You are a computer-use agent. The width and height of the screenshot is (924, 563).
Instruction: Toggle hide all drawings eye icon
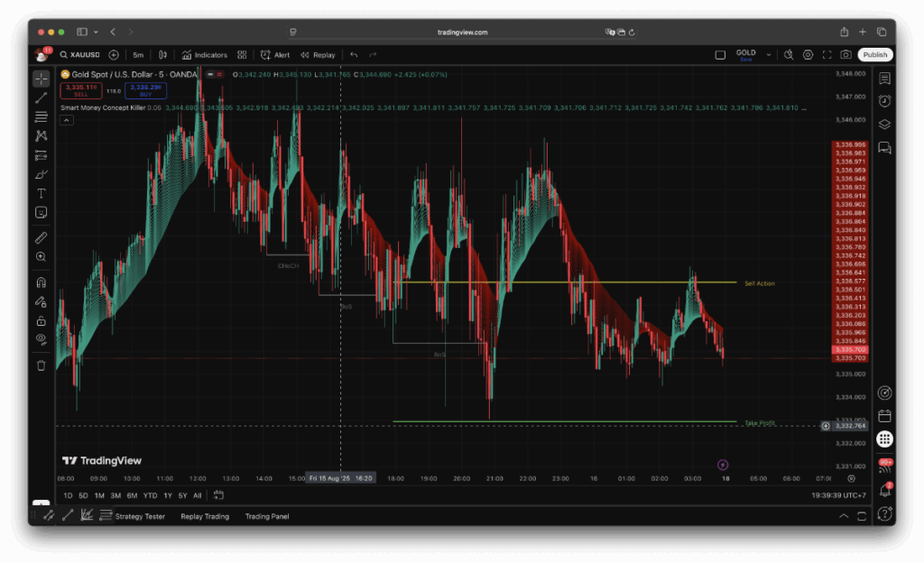pos(41,338)
